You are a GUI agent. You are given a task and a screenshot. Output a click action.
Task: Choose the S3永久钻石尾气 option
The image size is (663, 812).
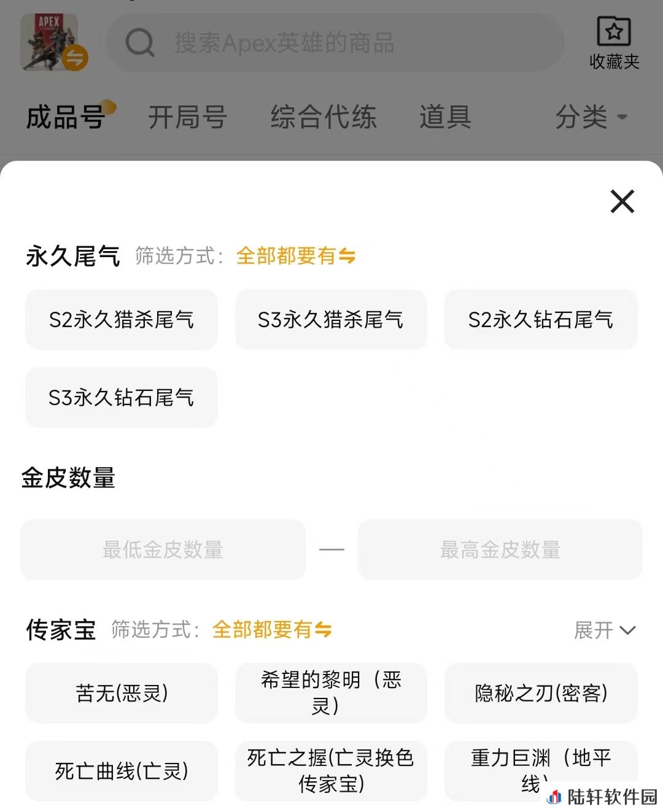click(x=122, y=397)
